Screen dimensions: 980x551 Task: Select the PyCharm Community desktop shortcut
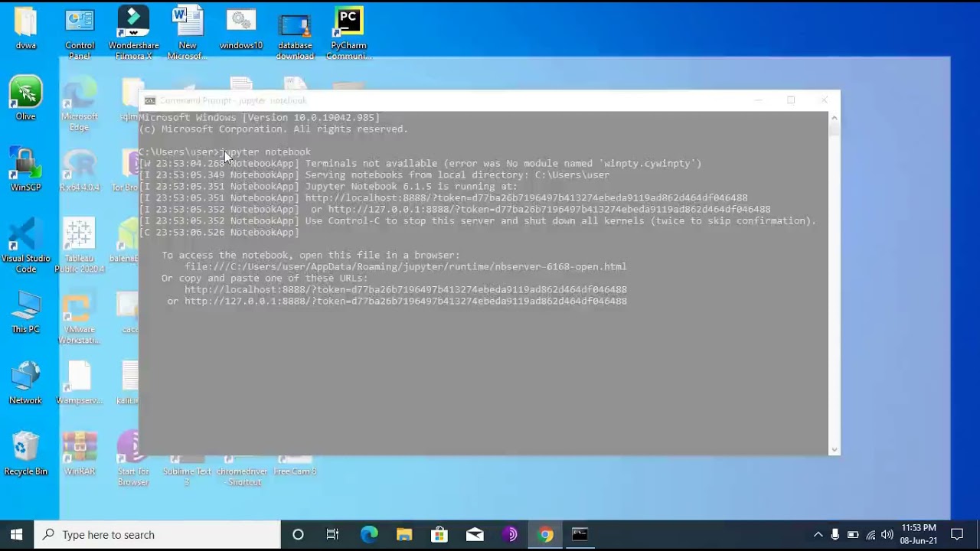click(348, 34)
